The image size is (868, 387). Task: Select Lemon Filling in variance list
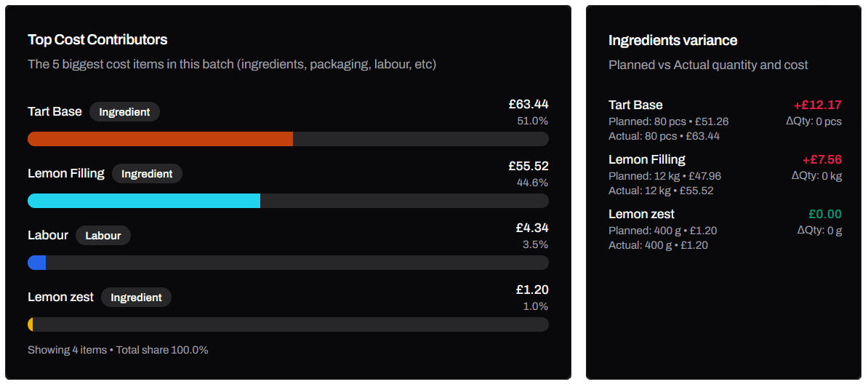pos(646,159)
